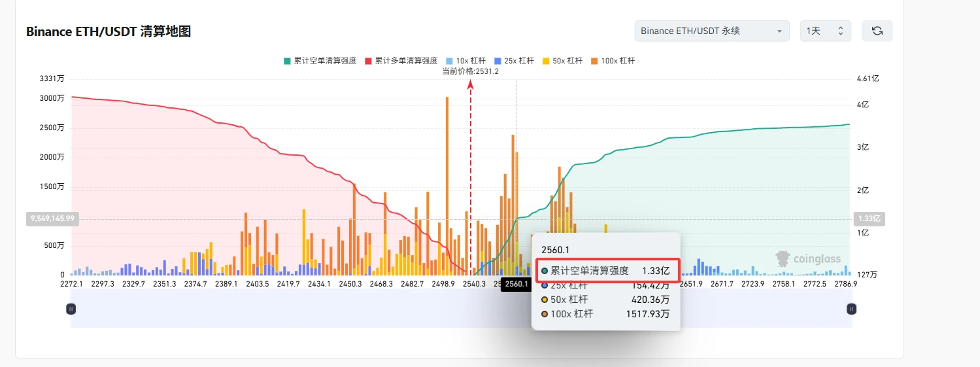This screenshot has height=367, width=980.
Task: Click the 2419.7 x-axis label
Action: [x=288, y=284]
